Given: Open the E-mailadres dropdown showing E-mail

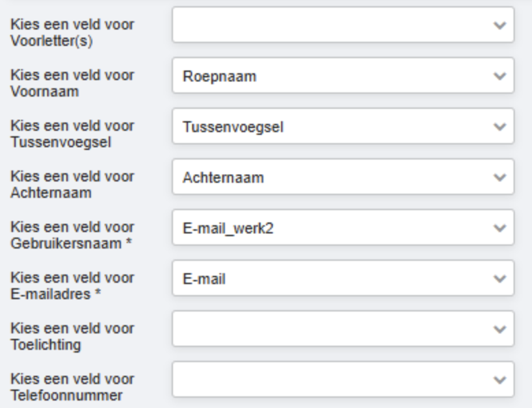Looking at the screenshot, I should point(342,278).
